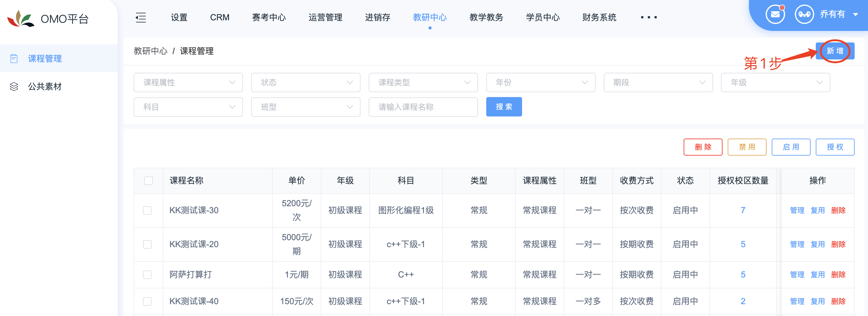Check the KK测试课-40 row checkbox
This screenshot has height=316, width=868.
click(x=147, y=301)
